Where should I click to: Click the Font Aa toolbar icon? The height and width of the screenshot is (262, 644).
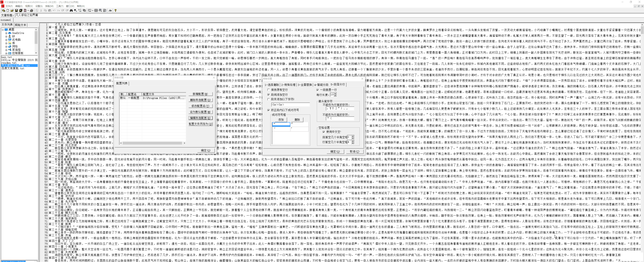(x=110, y=10)
